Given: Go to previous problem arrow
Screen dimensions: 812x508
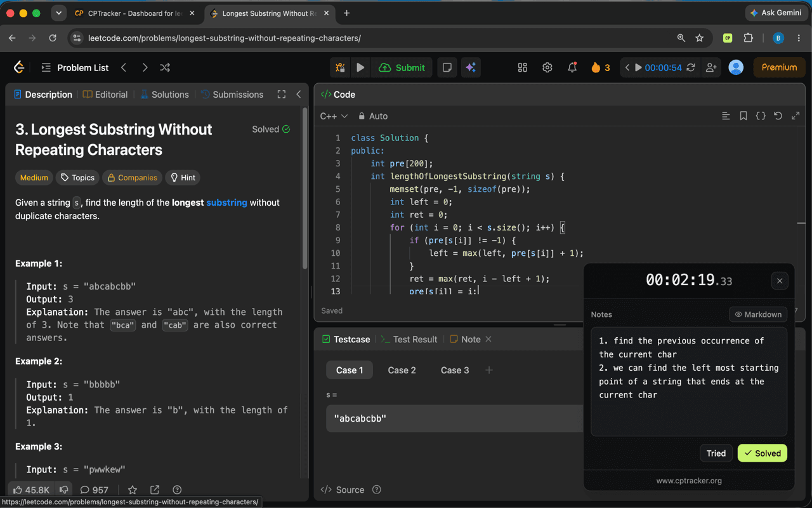Looking at the screenshot, I should click(124, 67).
